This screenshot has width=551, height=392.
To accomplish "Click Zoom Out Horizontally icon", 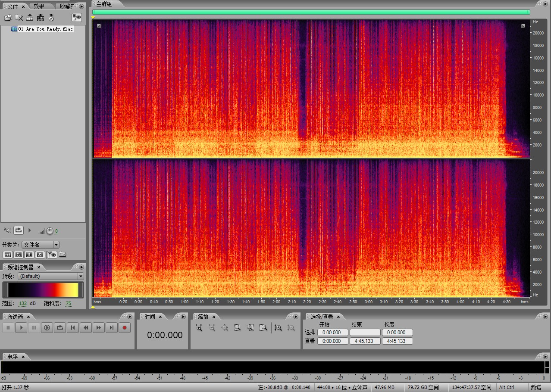I will (x=212, y=328).
